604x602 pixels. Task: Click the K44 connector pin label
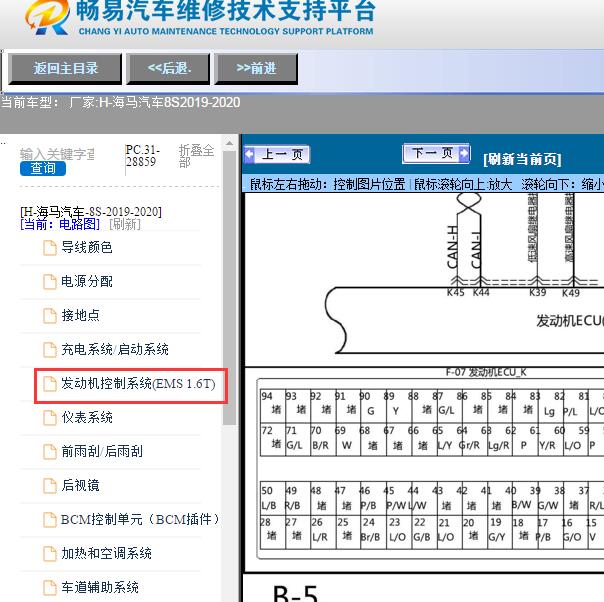481,293
